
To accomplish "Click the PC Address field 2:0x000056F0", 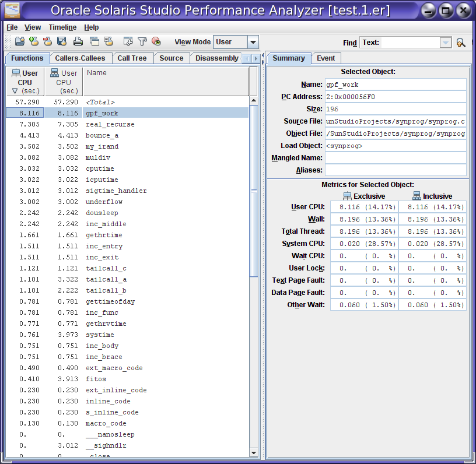I will point(395,97).
